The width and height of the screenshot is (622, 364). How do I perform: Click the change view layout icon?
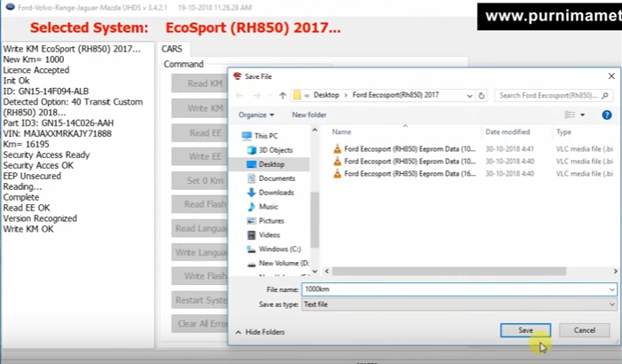click(x=570, y=115)
